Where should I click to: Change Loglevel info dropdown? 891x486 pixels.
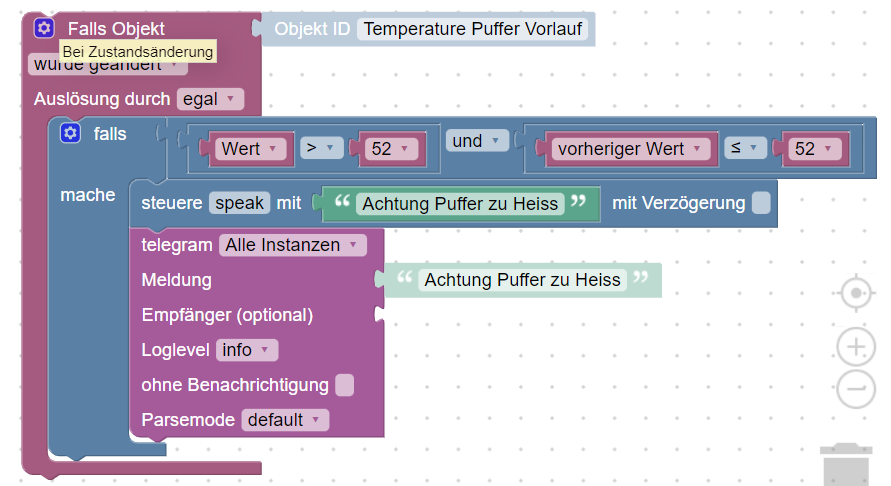247,350
